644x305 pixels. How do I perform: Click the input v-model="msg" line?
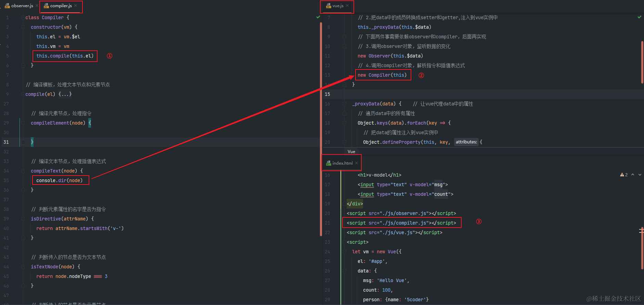pos(403,185)
